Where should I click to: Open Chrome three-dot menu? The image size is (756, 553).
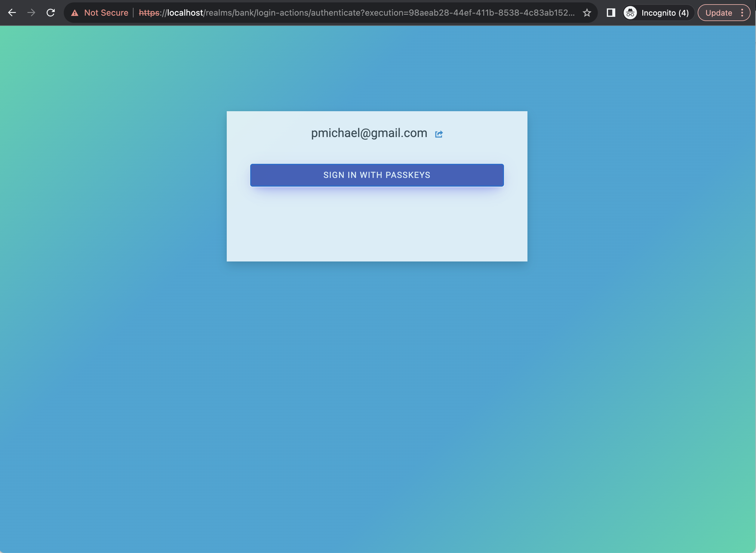[742, 13]
